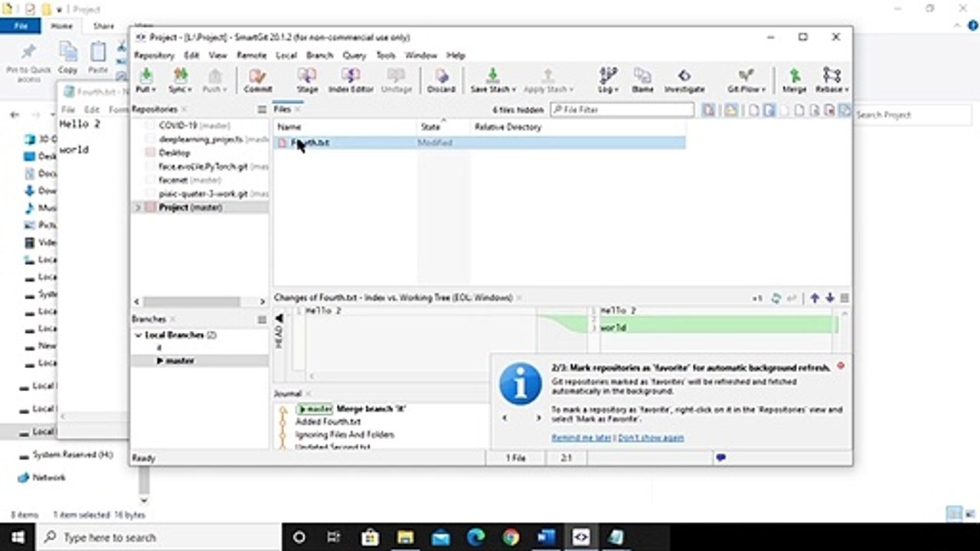The image size is (980, 551).
Task: Click the Save Stash icon
Action: coord(492,76)
